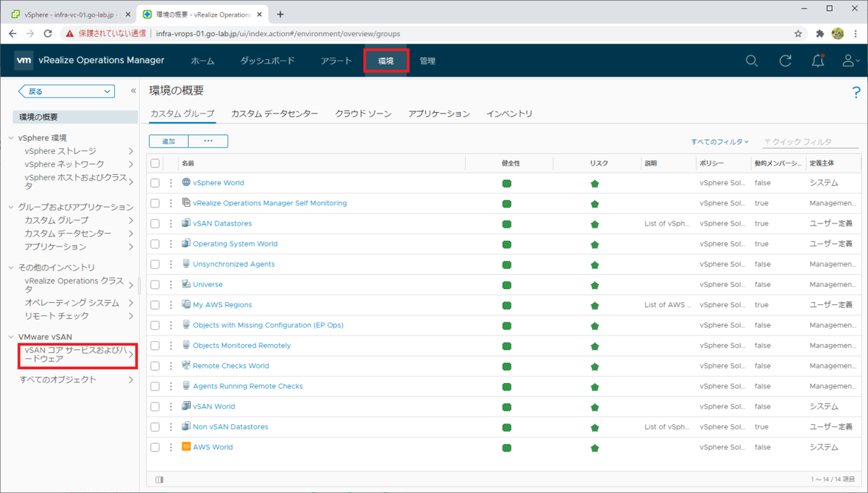Viewport: 868px width, 493px height.
Task: Click the vmware logo in header
Action: pos(24,61)
